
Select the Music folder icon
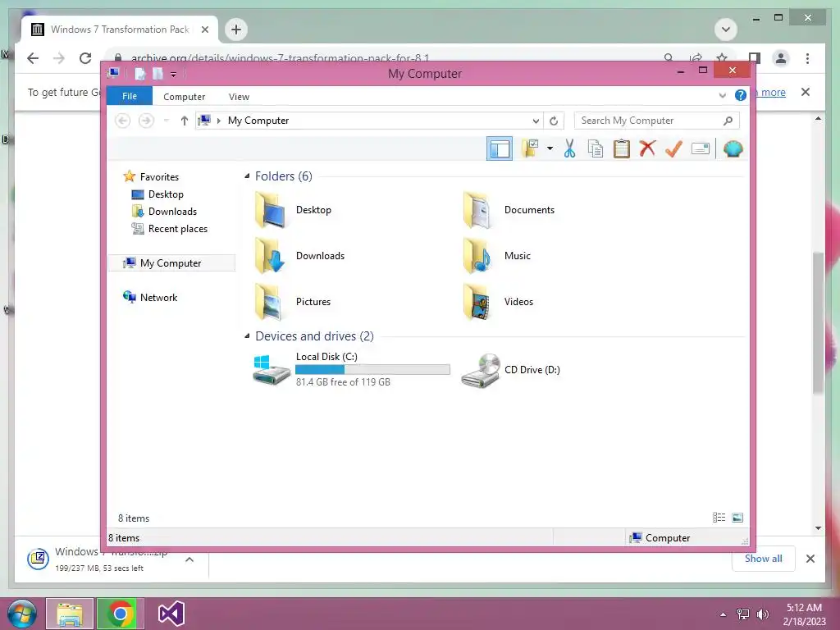click(478, 256)
